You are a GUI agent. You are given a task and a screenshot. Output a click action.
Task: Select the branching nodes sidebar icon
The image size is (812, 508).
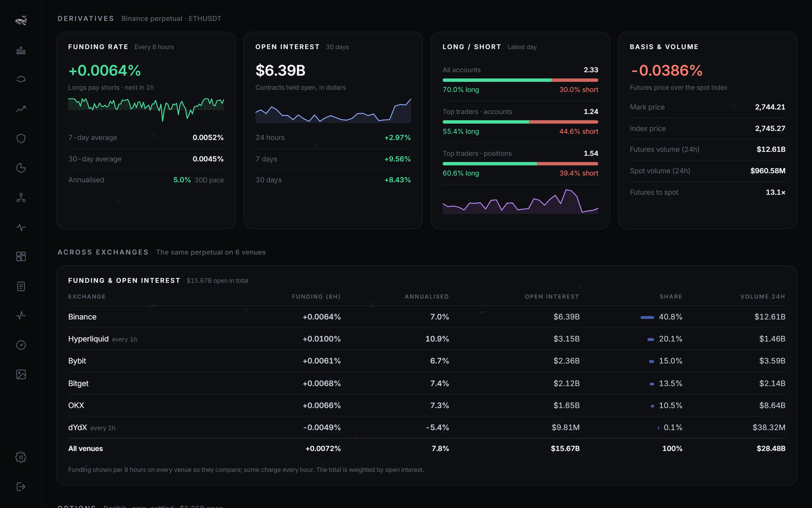pyautogui.click(x=21, y=198)
